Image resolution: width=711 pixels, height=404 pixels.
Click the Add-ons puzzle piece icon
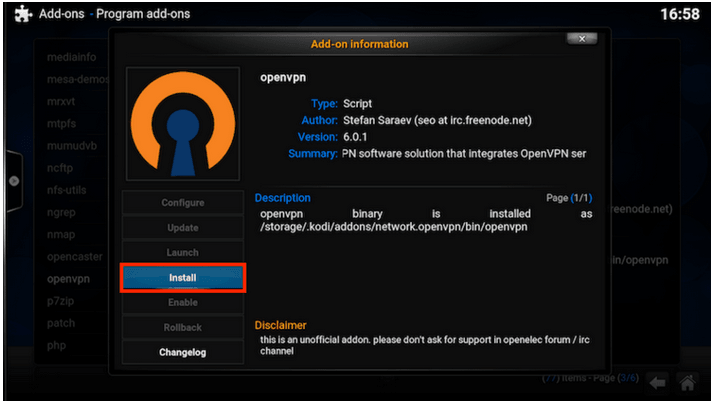coord(24,14)
